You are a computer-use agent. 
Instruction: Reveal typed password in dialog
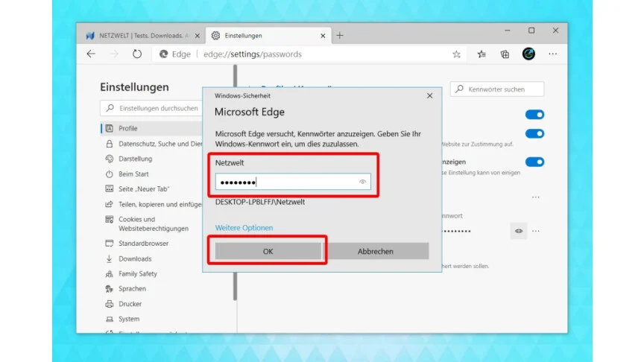click(x=362, y=182)
